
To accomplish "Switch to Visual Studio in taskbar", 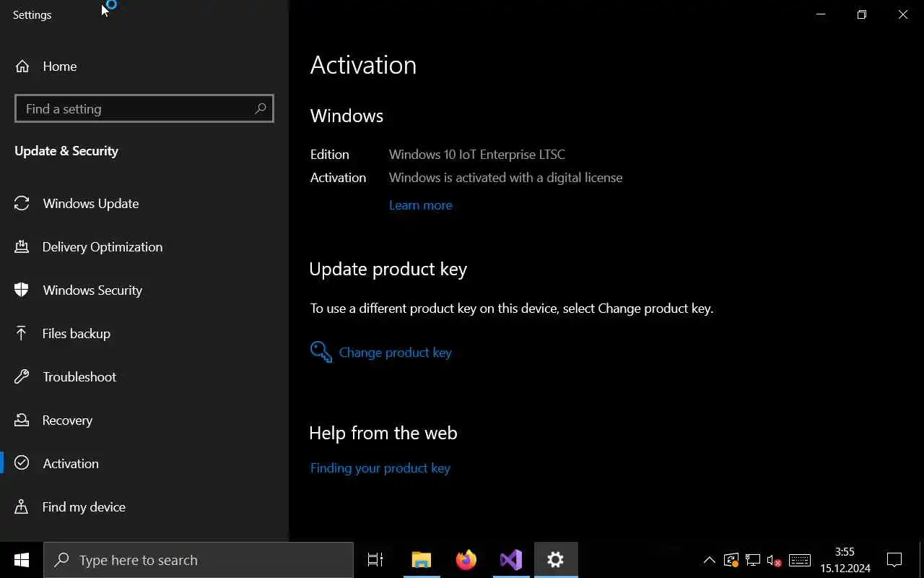I will coord(511,560).
